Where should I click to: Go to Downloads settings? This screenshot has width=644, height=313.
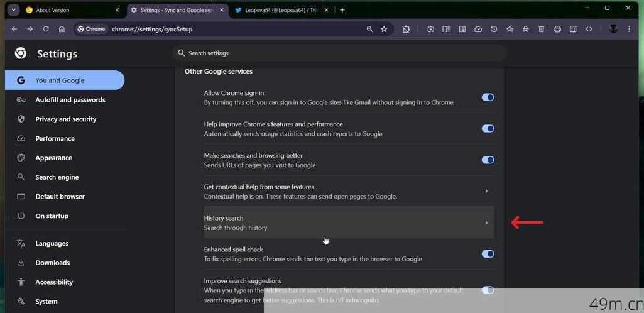pyautogui.click(x=65, y=263)
